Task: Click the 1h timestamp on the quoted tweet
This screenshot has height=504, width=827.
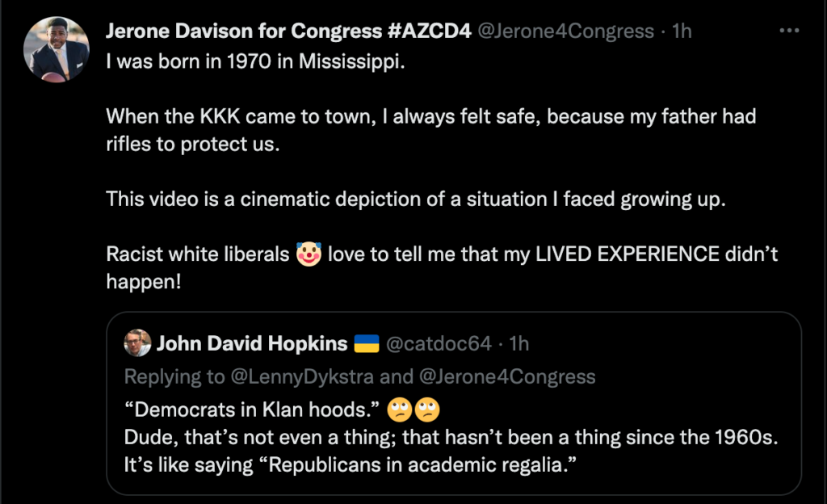Action: coord(517,342)
